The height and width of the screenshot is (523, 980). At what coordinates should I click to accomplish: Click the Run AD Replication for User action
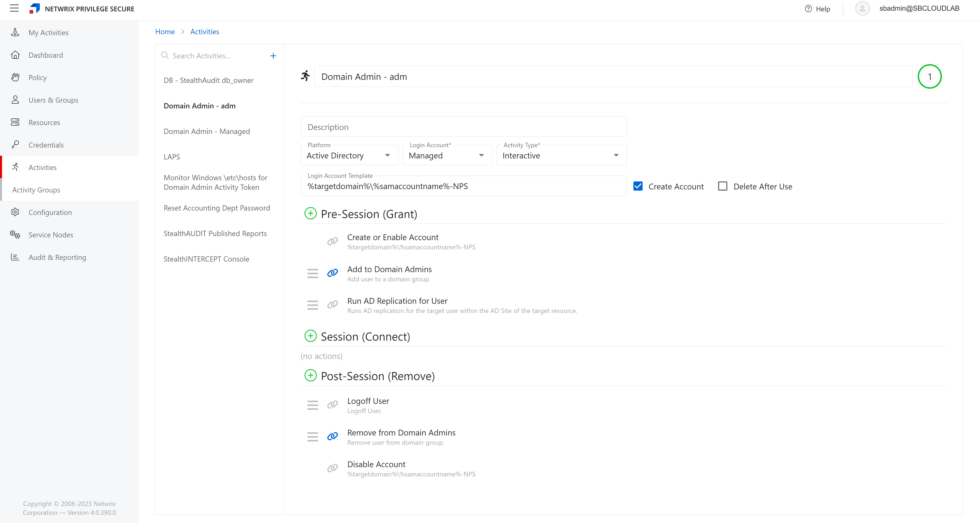click(x=397, y=301)
